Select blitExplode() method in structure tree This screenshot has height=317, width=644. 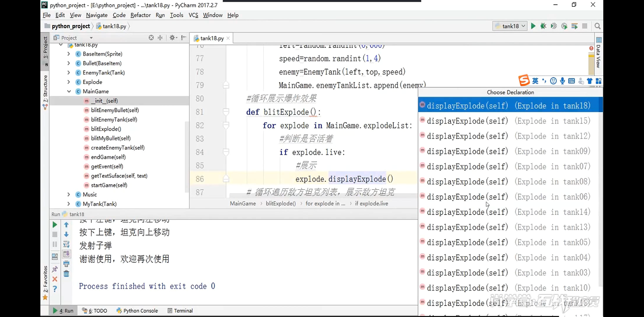tap(106, 129)
